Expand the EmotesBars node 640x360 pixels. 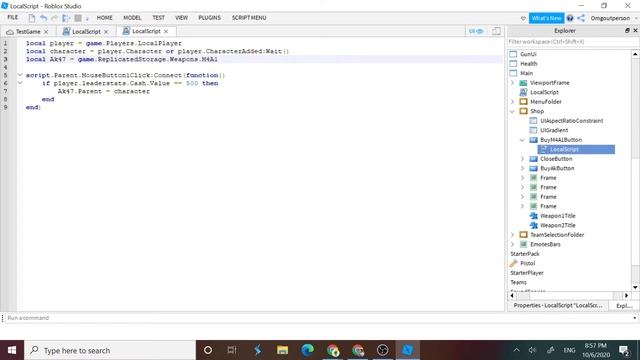[x=513, y=244]
